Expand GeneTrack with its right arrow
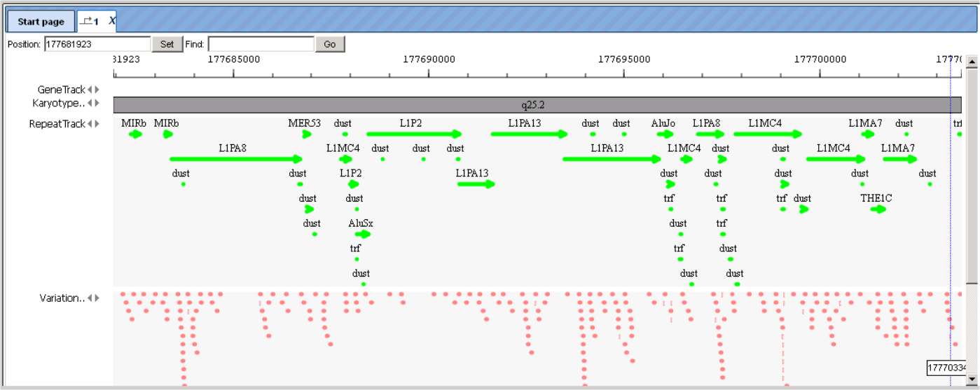 pyautogui.click(x=97, y=90)
